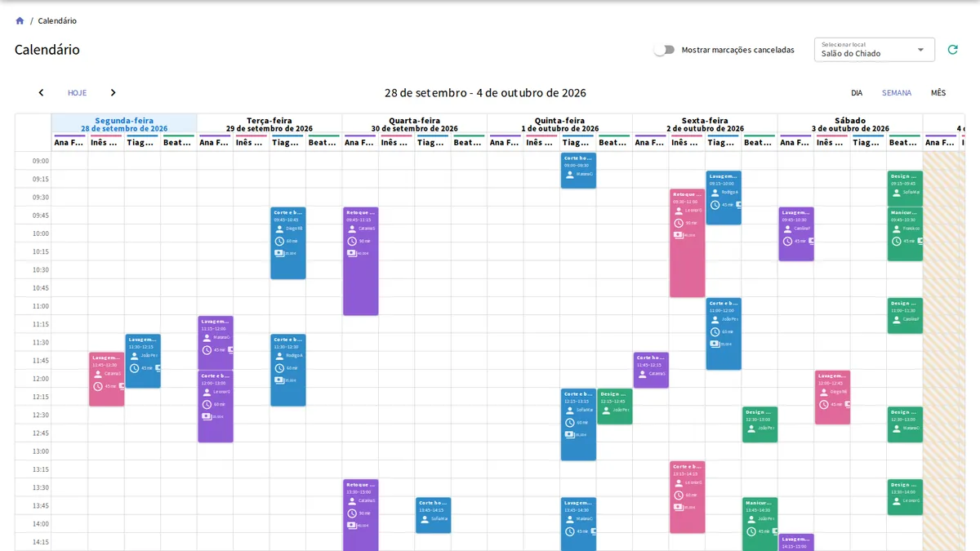Click clock icon in Wednesday 13:30 Retoque appointment
The width and height of the screenshot is (980, 551).
352,513
